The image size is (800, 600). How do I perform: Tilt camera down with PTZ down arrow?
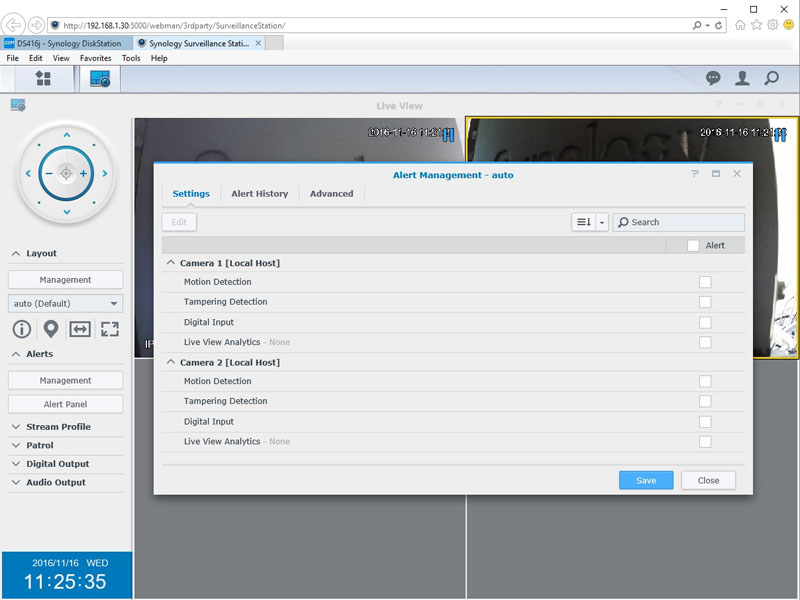[67, 212]
